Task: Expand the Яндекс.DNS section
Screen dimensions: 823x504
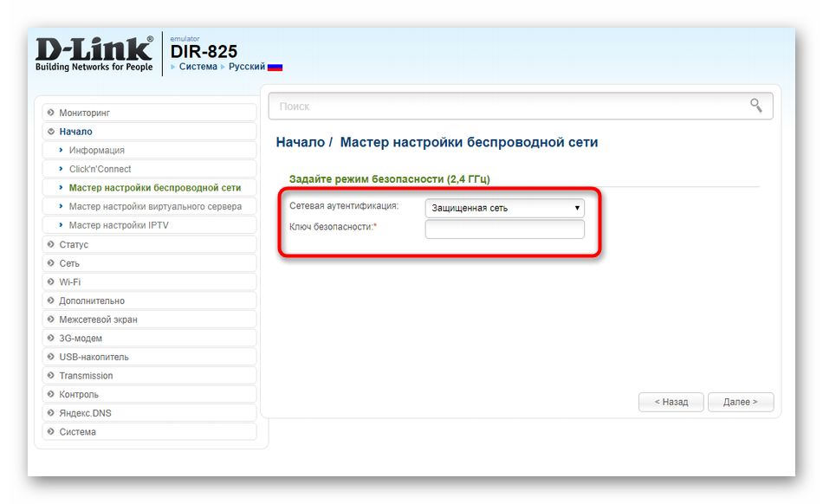Action: (85, 413)
